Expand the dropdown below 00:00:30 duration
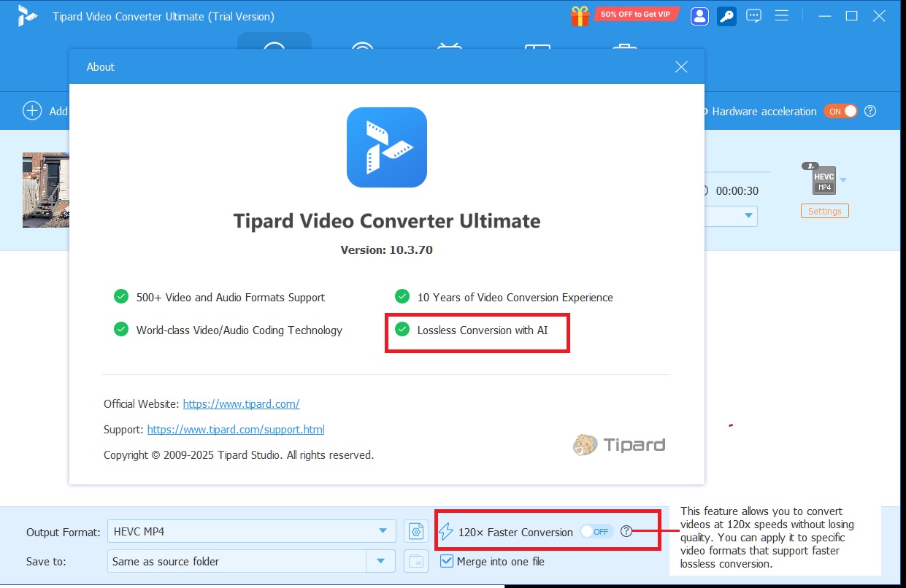The height and width of the screenshot is (588, 906). tap(748, 216)
